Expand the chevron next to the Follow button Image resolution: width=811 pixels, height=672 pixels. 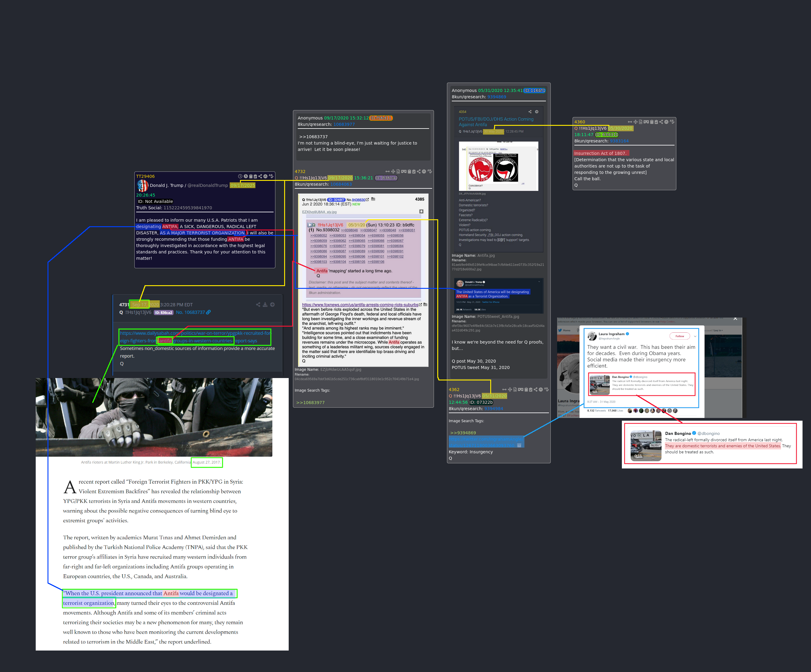click(695, 336)
